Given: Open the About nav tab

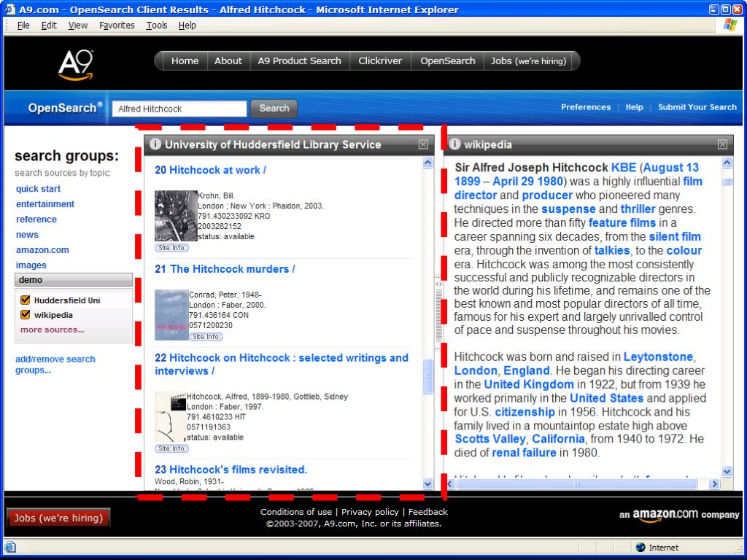Looking at the screenshot, I should 228,61.
